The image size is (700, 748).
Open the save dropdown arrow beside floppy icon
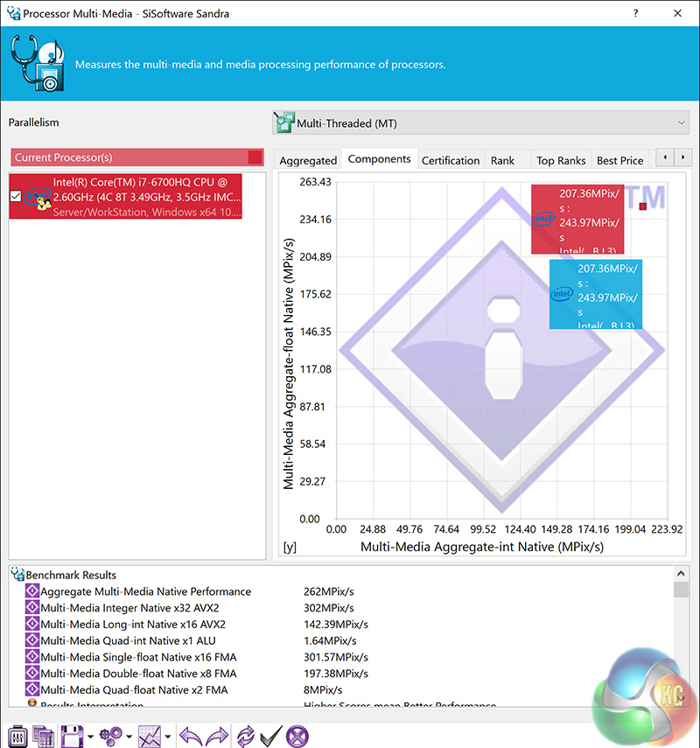pos(90,737)
